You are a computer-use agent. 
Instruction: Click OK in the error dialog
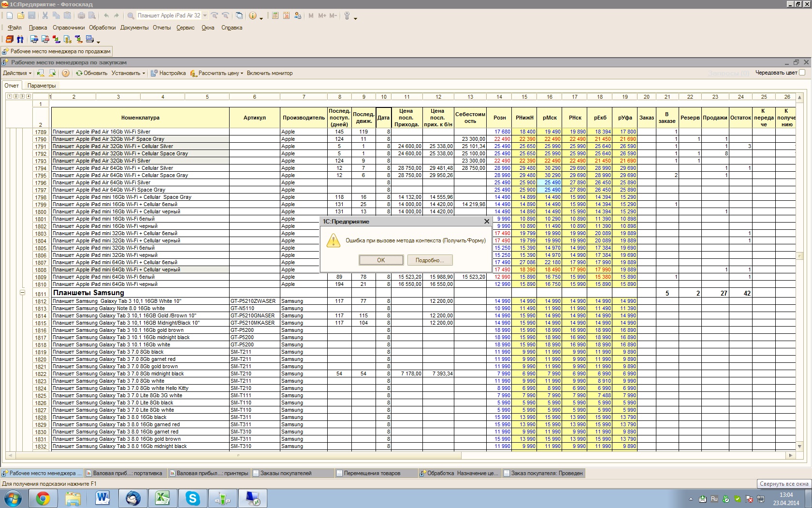click(381, 260)
